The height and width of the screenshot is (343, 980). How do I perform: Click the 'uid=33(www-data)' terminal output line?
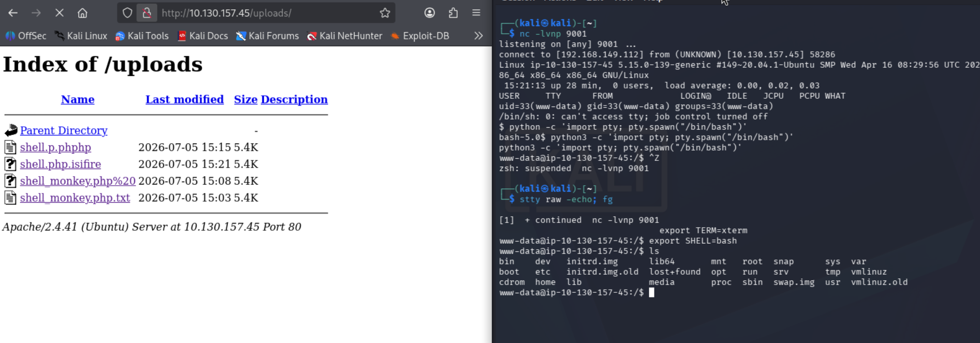[x=636, y=106]
